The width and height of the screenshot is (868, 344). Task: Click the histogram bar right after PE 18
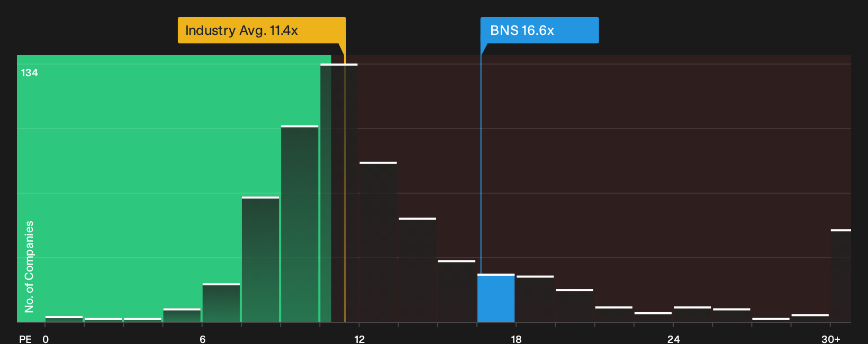(x=535, y=299)
